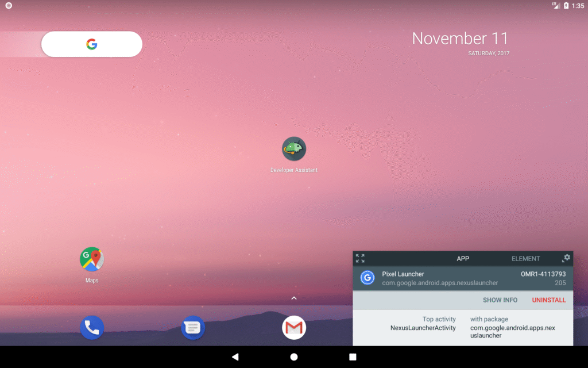Image resolution: width=588 pixels, height=368 pixels.
Task: Tap the 1:35 clock in the status bar
Action: 577,5
